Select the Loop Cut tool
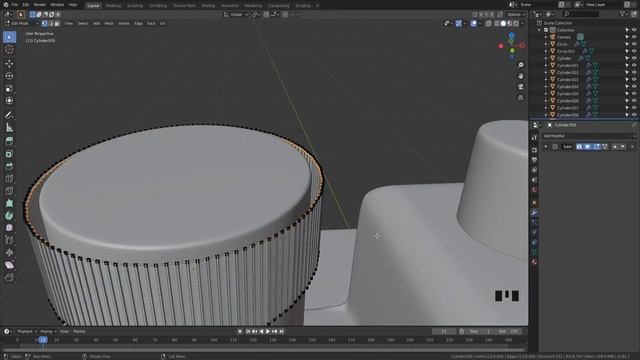This screenshot has width=640, height=360. coord(9,178)
